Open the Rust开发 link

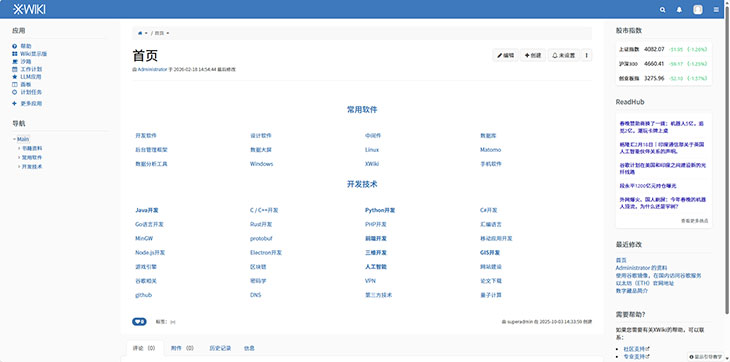[261, 224]
